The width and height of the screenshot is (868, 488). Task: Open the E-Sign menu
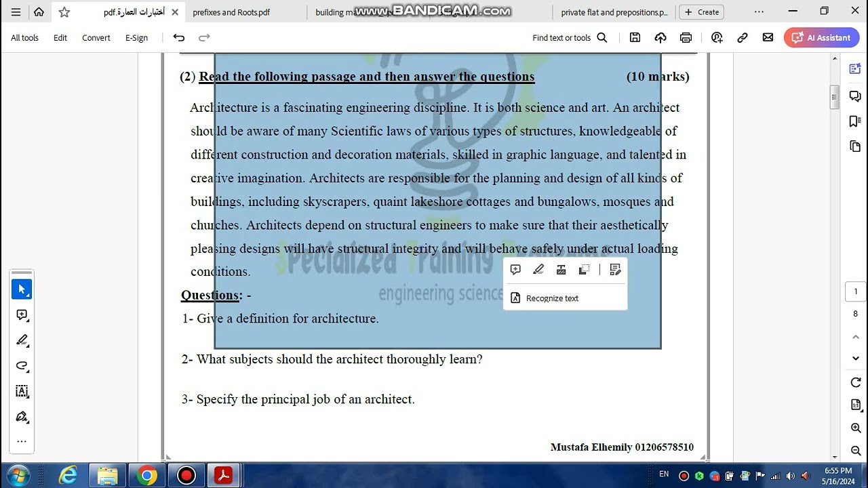136,38
